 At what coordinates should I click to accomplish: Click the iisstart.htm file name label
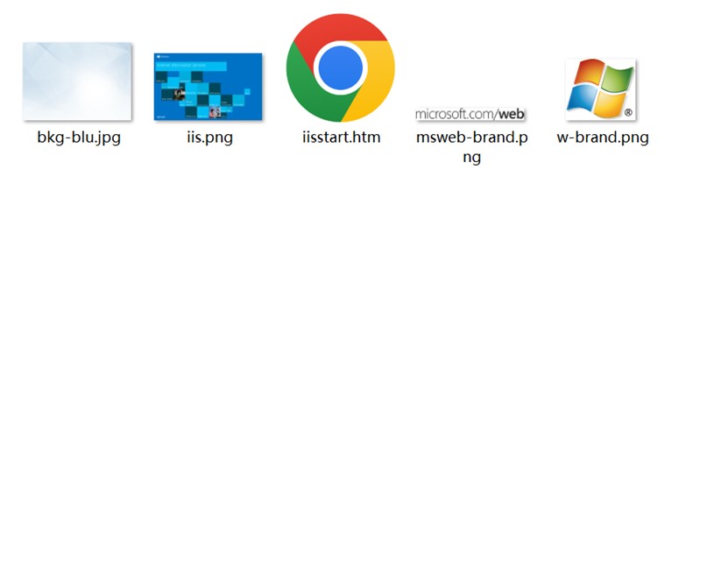click(341, 138)
